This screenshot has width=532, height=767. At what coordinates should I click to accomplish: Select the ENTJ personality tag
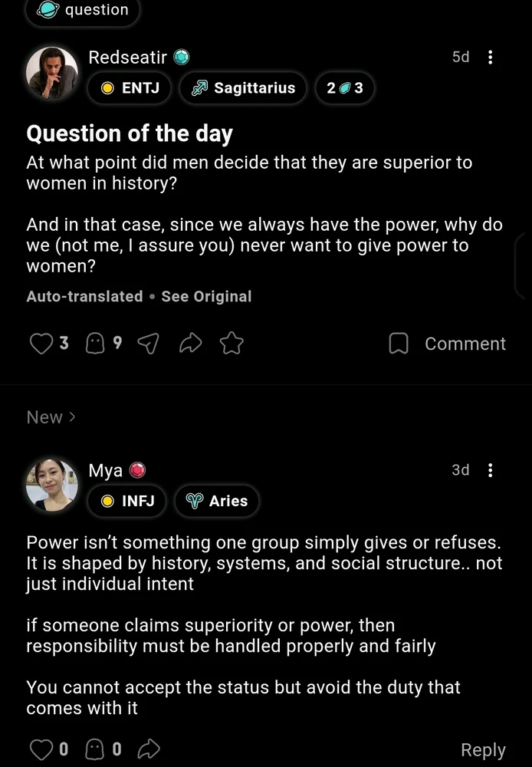coord(132,88)
